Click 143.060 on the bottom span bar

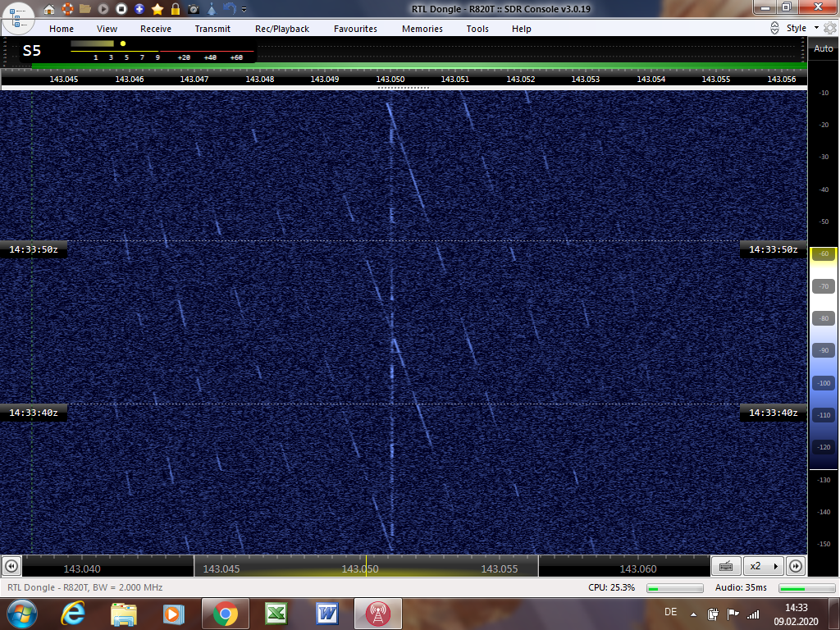[638, 569]
